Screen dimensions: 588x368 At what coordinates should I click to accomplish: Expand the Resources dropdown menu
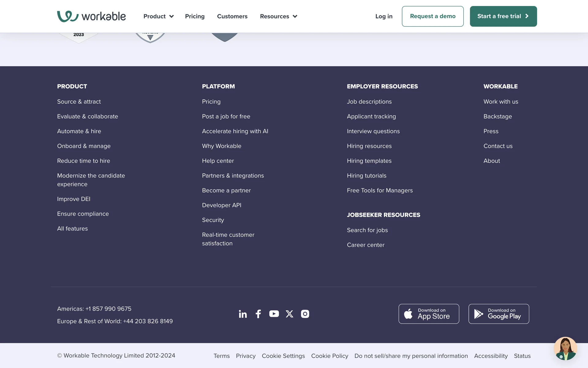click(278, 16)
